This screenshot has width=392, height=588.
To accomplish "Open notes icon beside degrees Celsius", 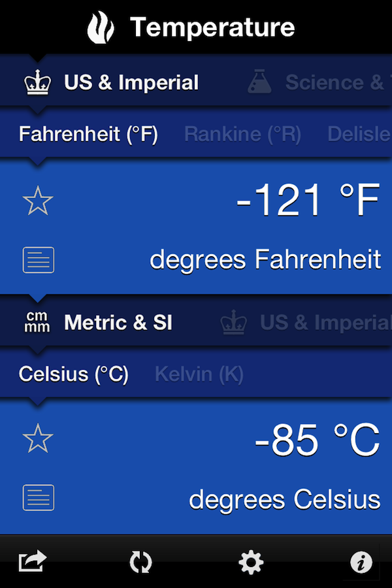I will [x=39, y=498].
